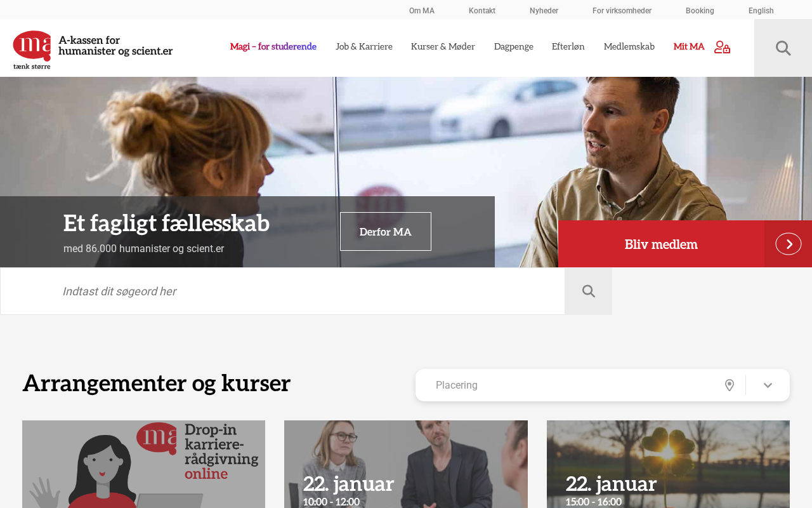Viewport: 812px width, 508px height.
Task: Open the Placering combo box
Action: (603, 385)
